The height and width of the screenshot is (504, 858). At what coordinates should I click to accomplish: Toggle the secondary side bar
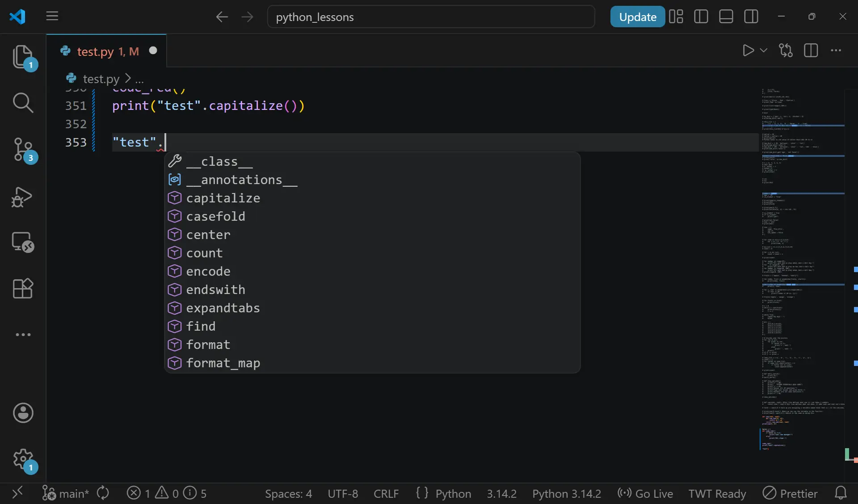click(x=751, y=17)
